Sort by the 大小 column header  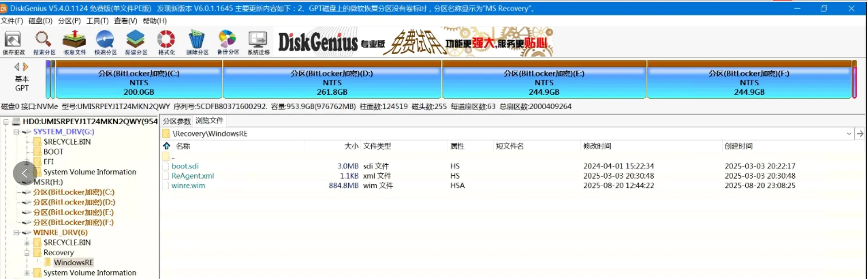tap(351, 146)
